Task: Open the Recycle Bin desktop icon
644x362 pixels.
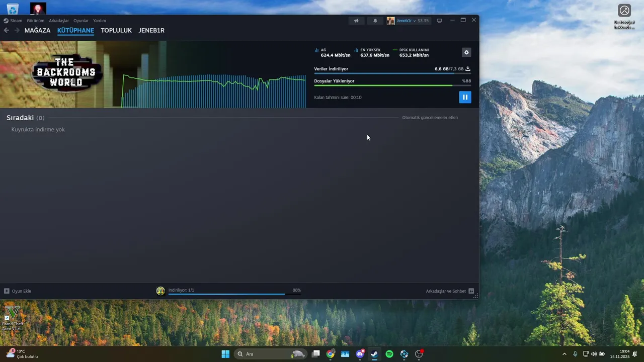Action: pyautogui.click(x=12, y=8)
